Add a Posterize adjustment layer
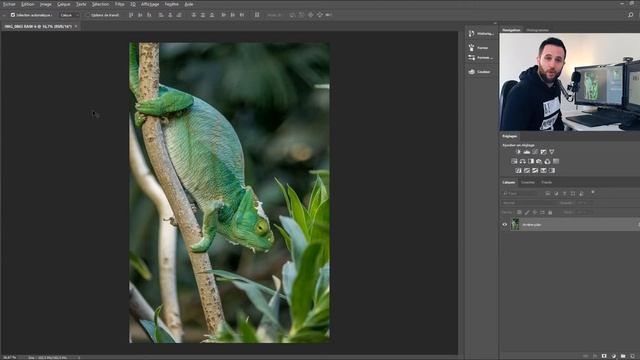Image resolution: width=640 pixels, height=360 pixels. [527, 170]
